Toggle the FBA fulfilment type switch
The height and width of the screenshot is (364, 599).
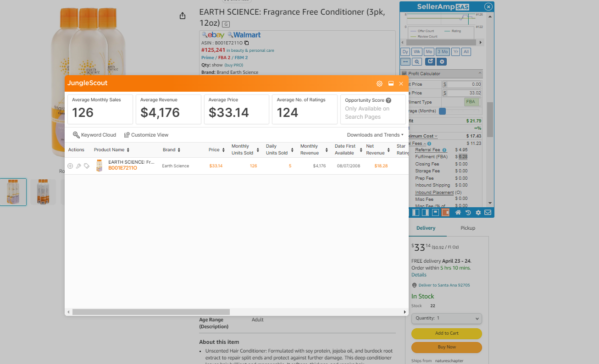pos(472,102)
